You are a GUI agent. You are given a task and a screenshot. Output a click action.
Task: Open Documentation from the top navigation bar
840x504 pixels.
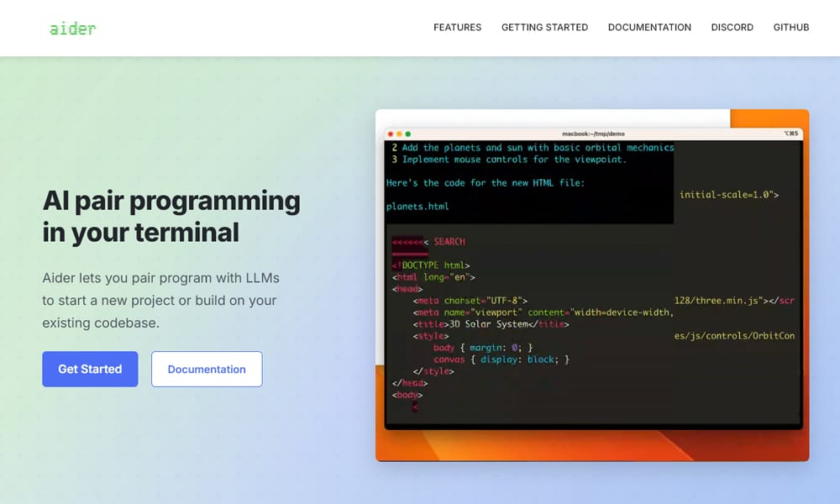pyautogui.click(x=649, y=28)
